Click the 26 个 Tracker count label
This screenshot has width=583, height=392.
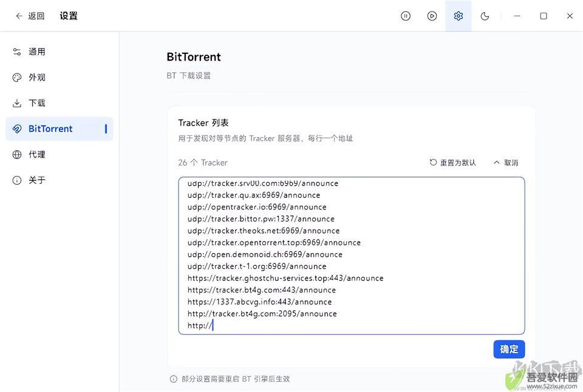[203, 163]
